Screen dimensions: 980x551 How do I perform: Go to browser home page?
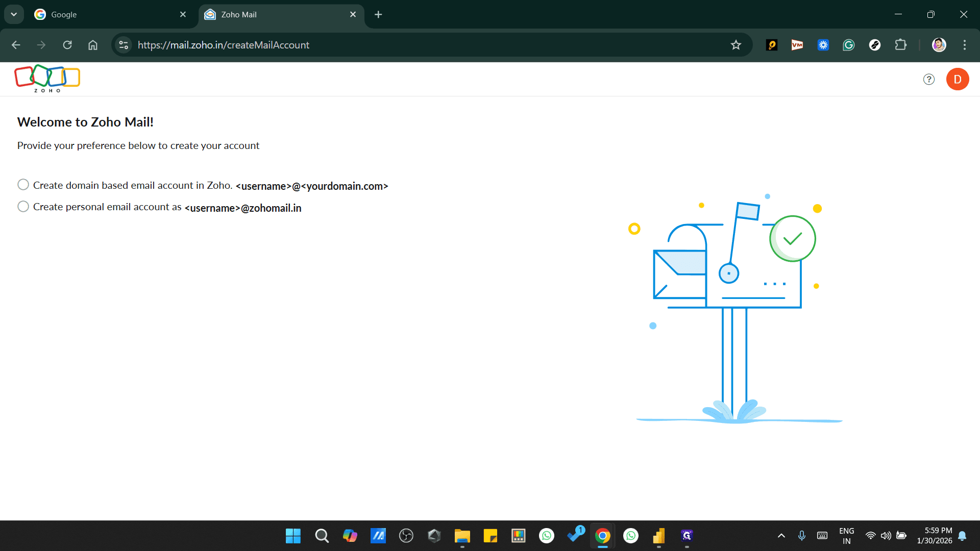(93, 45)
